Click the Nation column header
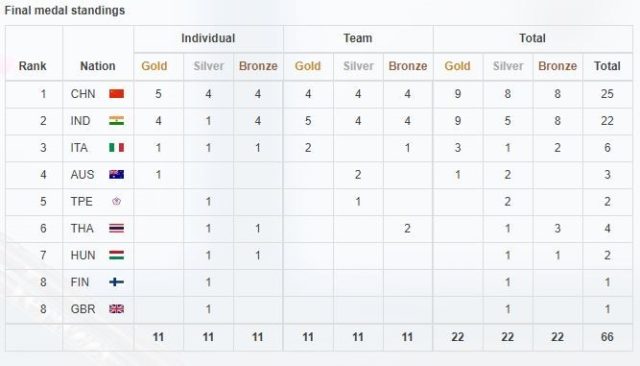The image size is (640, 366). coord(98,66)
